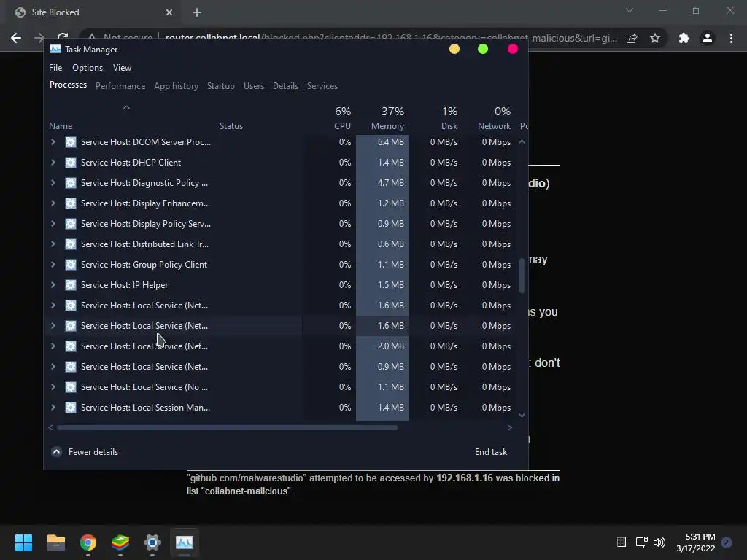Expand Service Host: DCOM Server Proc row
This screenshot has height=560, width=747.
[53, 142]
